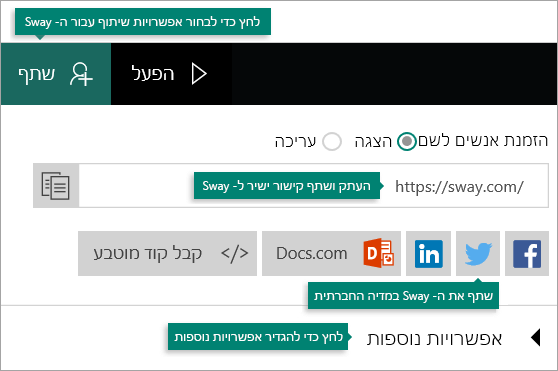Select the הצגה (View) radio button
Screen dimensions: 558x371
(407, 142)
